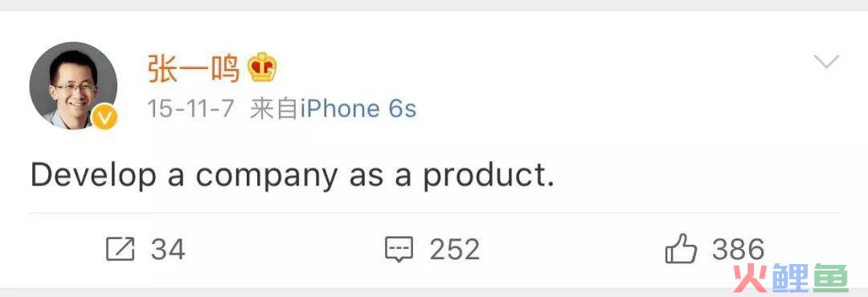Open the 张一鸣 username link
This screenshot has width=868, height=297.
point(193,68)
